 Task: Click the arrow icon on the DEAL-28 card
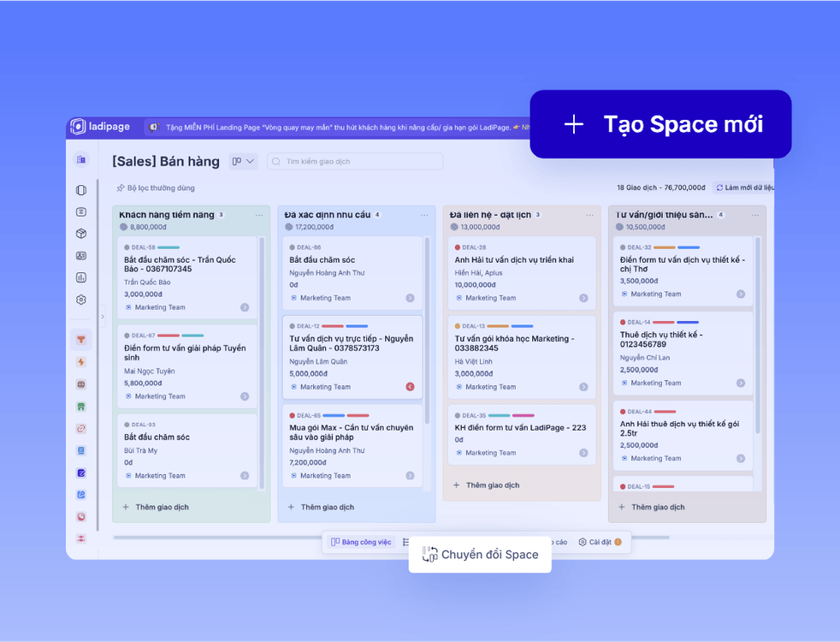pyautogui.click(x=583, y=298)
